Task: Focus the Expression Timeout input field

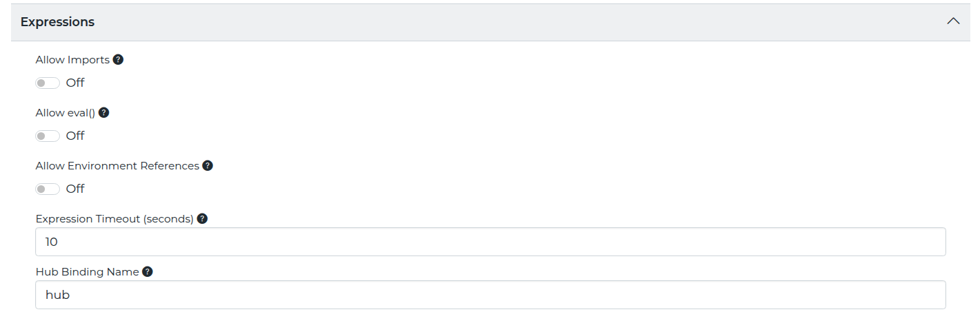Action: tap(490, 242)
